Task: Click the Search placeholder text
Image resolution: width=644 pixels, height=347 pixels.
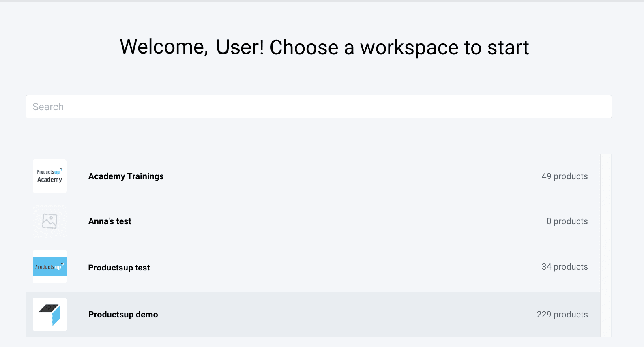Action: click(48, 107)
